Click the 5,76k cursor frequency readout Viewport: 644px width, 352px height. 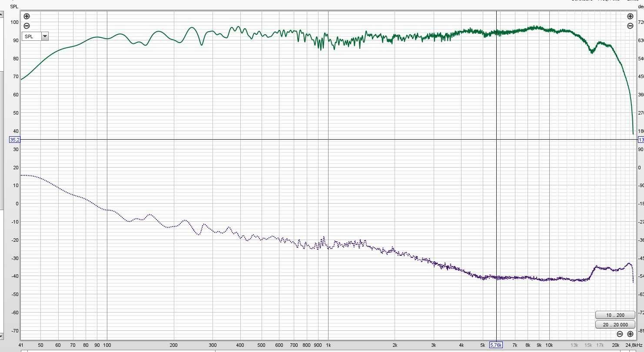coord(496,345)
